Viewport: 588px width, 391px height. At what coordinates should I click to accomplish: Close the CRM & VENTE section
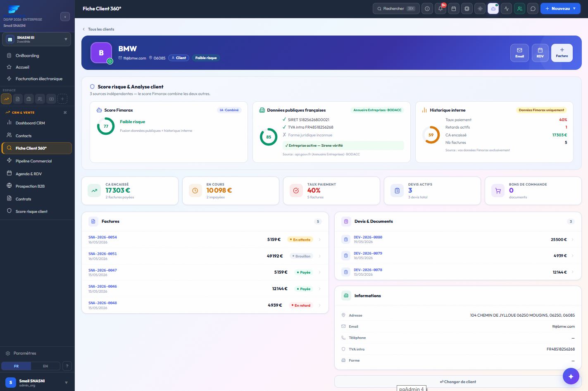65,112
